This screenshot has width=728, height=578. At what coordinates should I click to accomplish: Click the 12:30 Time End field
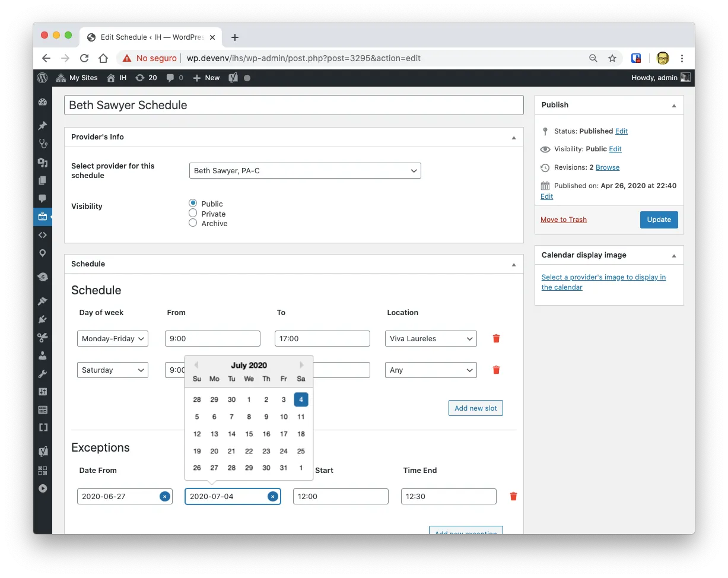pos(449,497)
